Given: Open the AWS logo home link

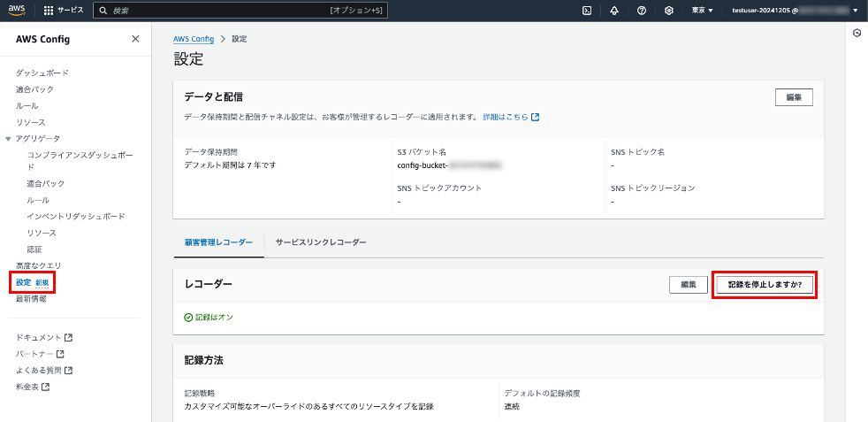Looking at the screenshot, I should click(16, 11).
